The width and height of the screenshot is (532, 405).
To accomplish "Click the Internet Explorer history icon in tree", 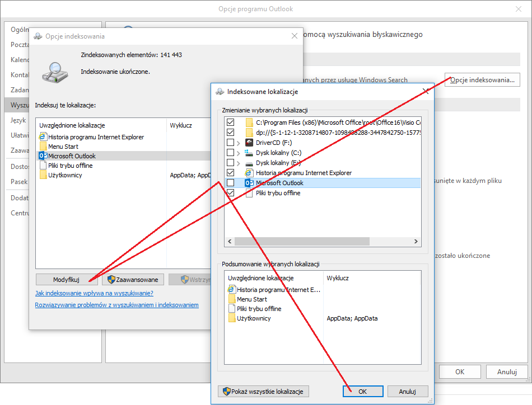I will [x=249, y=173].
